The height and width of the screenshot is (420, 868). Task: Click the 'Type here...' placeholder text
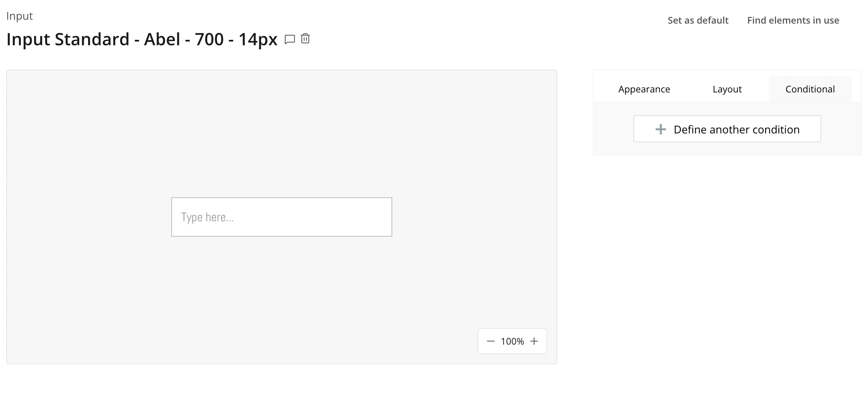tap(208, 217)
